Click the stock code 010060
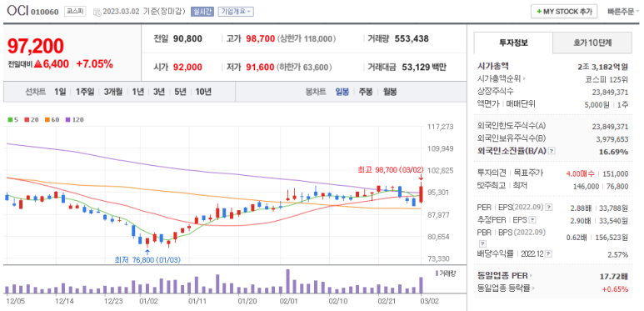Screen dimensions: 644x311 coord(45,12)
